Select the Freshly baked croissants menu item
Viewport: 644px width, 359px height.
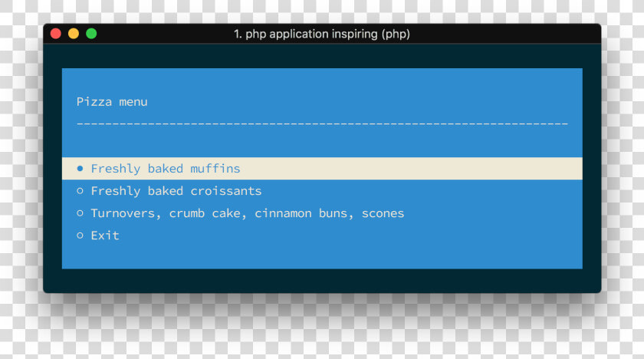[x=322, y=191]
